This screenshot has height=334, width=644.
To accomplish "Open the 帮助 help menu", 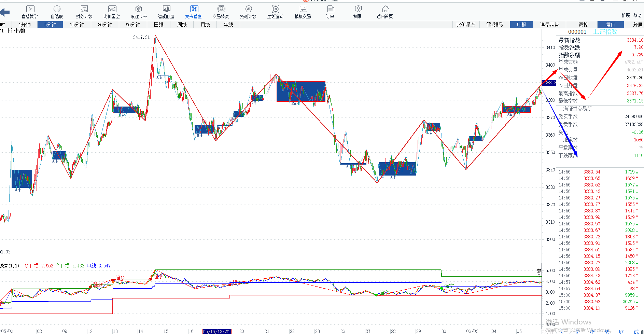I will pos(637,15).
